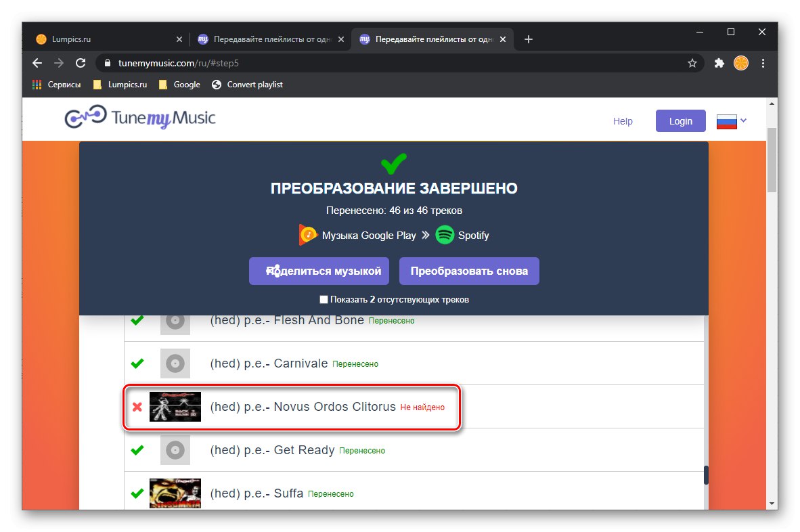
Task: Click the page scrollbar up arrow
Action: [772, 104]
